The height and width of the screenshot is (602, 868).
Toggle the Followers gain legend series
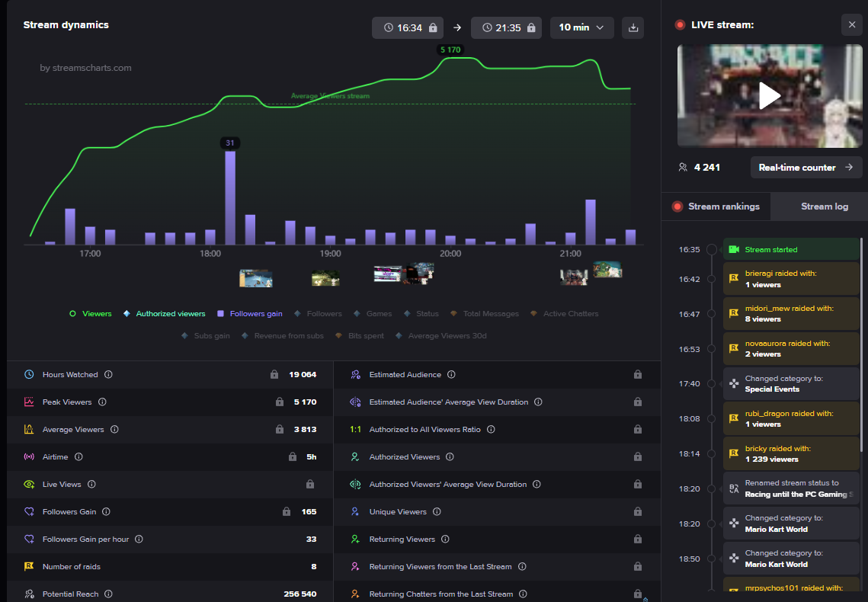(x=250, y=314)
